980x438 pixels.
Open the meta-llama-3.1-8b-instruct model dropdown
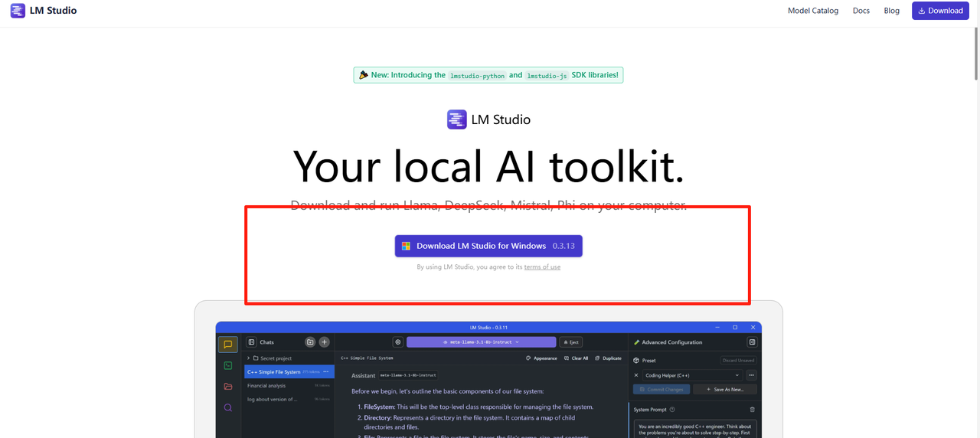click(x=481, y=342)
